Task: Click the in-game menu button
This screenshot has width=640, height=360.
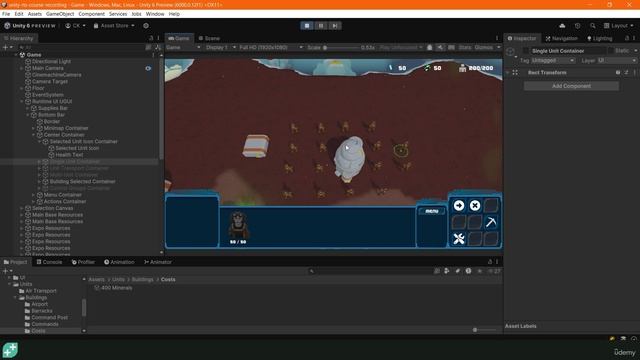Action: click(431, 211)
